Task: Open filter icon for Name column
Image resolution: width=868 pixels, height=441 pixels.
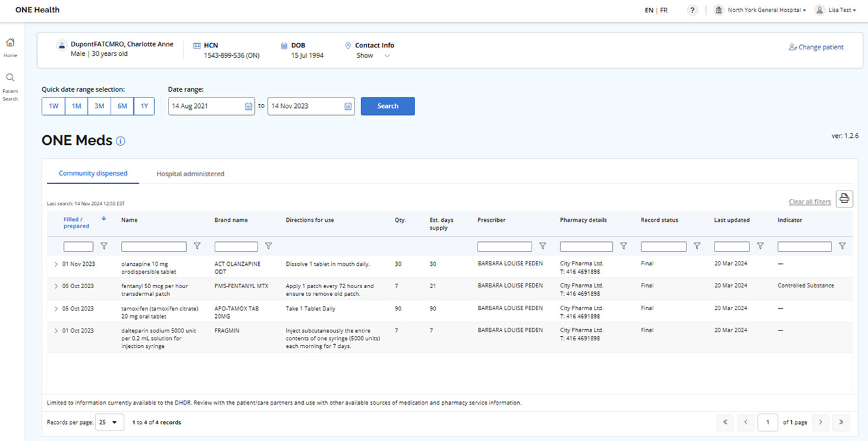Action: coord(197,247)
